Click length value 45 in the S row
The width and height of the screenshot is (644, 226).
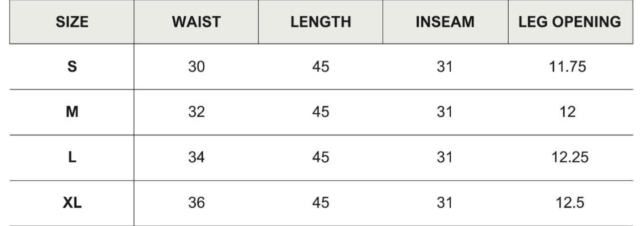tap(321, 66)
